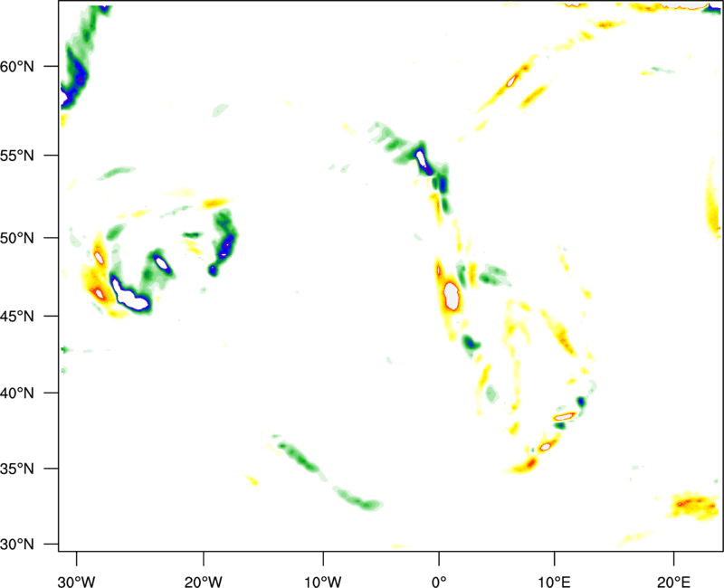This screenshot has width=724, height=588.
Task: Click the 30°N latitude label
Action: click(17, 545)
